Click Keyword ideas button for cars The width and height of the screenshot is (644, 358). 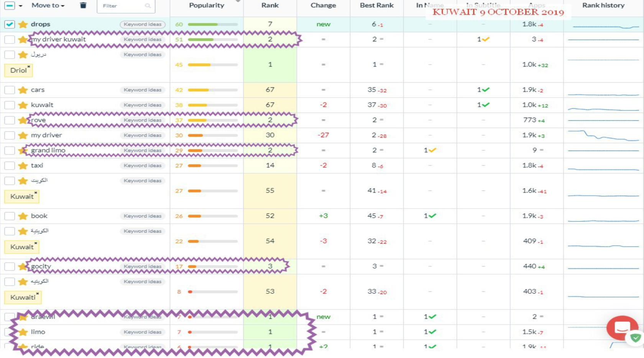[143, 90]
